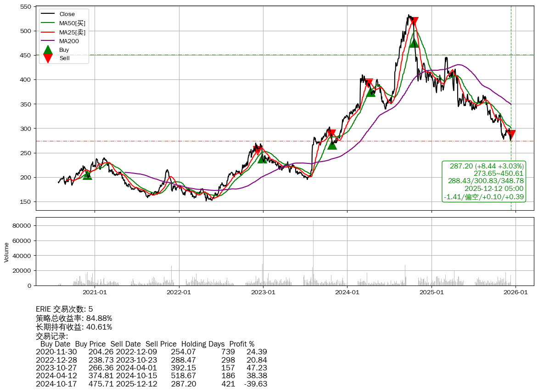Click the 策略总收益率 84.88% text

[74, 318]
